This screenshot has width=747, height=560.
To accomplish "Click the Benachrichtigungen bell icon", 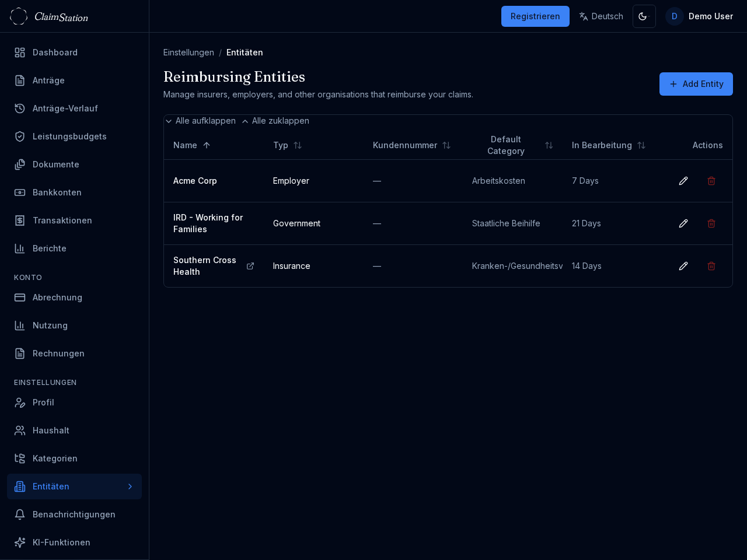I will click(x=20, y=514).
